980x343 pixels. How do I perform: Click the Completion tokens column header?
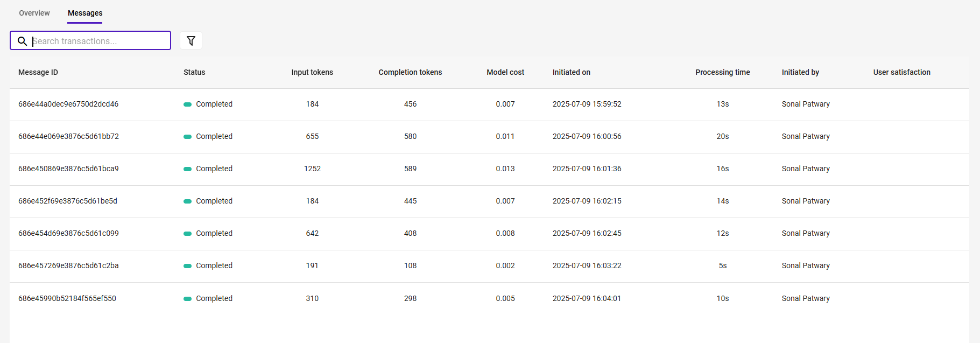click(410, 72)
